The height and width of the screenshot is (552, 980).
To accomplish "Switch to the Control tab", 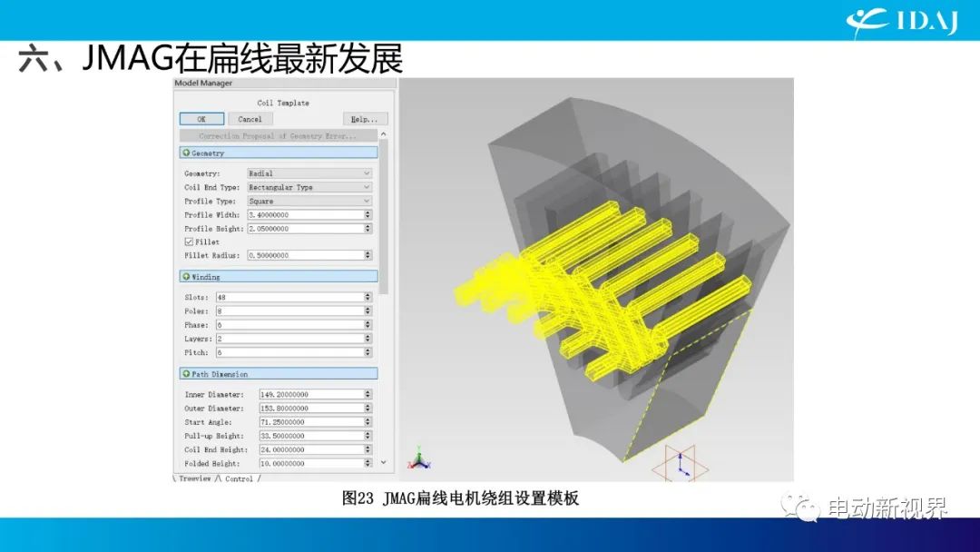I will click(239, 478).
